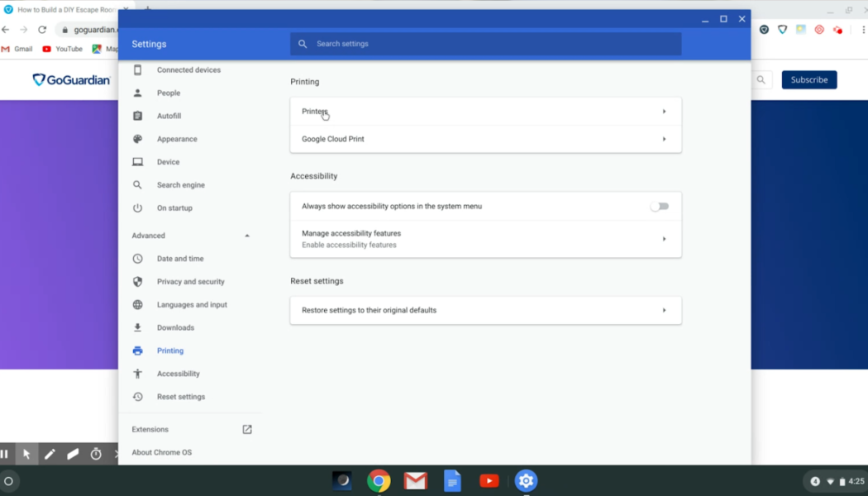Click the Subscribe button

click(808, 79)
